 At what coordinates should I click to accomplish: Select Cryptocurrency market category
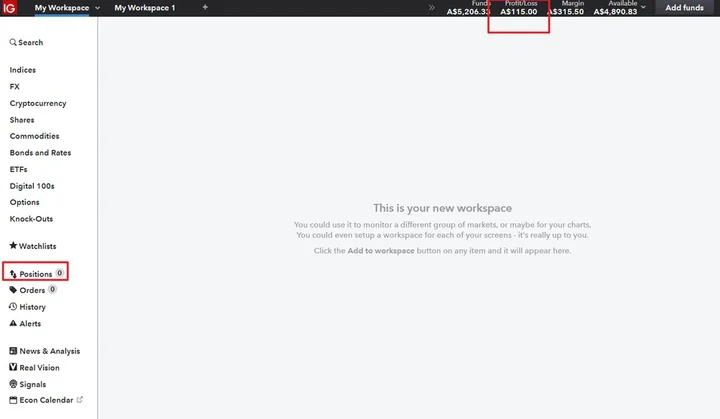[38, 103]
